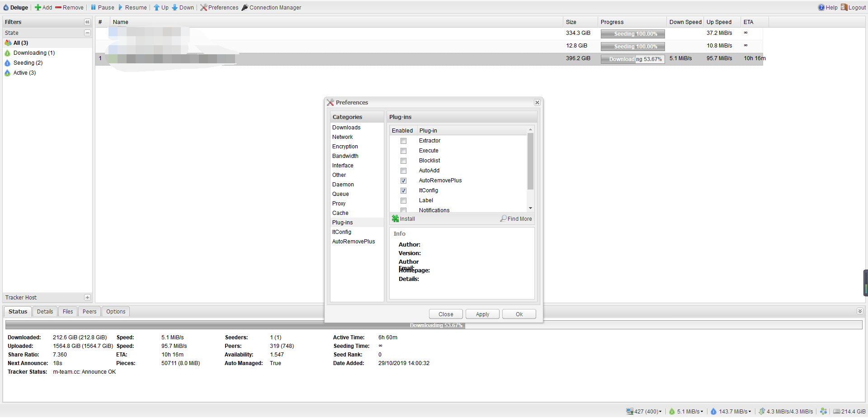868x418 pixels.
Task: Disable the ltConfig plug-in checkbox
Action: pos(404,191)
